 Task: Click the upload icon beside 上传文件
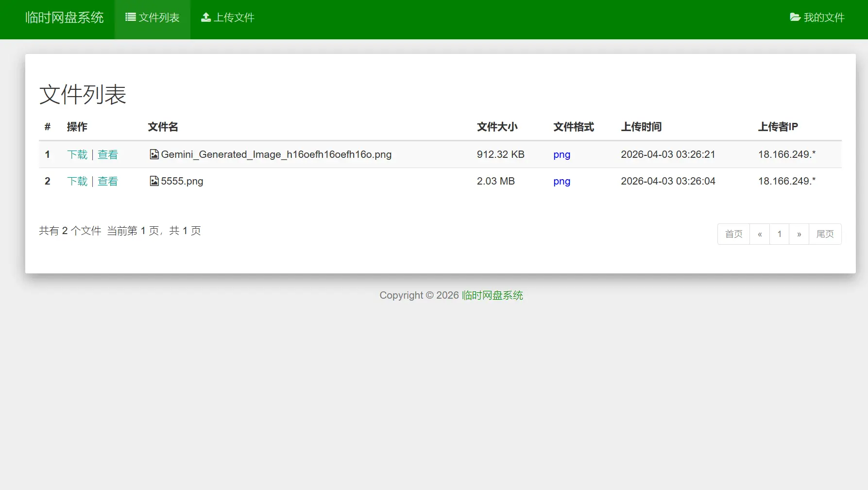click(205, 17)
